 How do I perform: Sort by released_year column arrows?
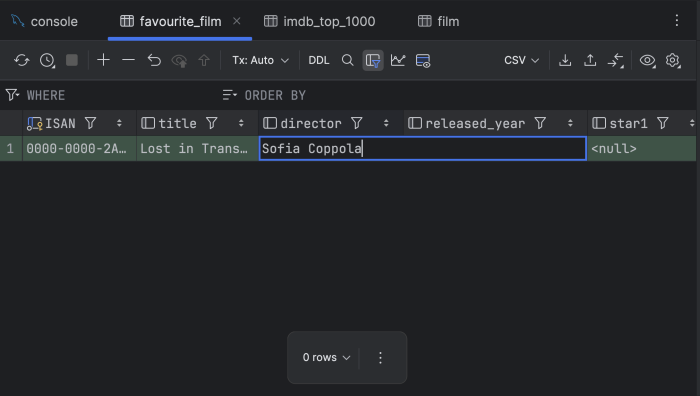pos(570,123)
